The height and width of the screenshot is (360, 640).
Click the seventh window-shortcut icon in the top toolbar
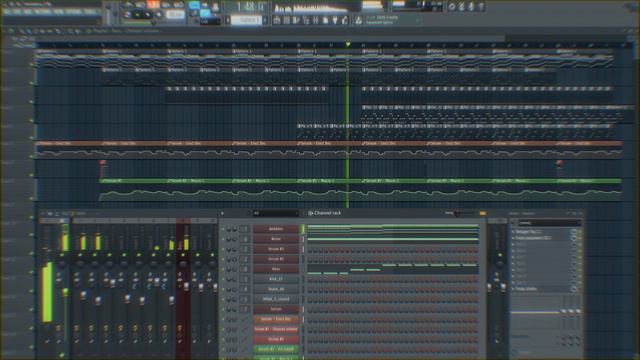[335, 20]
